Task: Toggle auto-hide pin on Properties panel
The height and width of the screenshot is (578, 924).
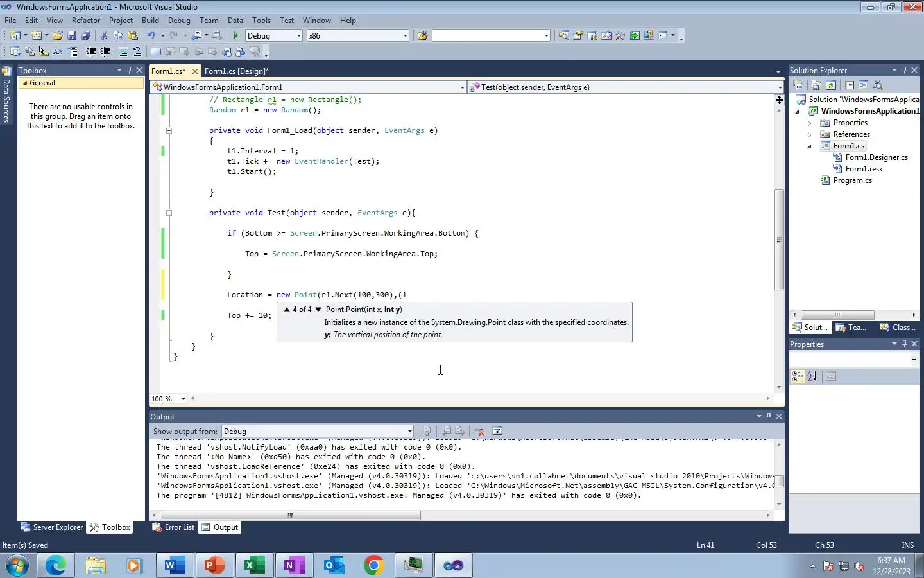Action: 904,344
